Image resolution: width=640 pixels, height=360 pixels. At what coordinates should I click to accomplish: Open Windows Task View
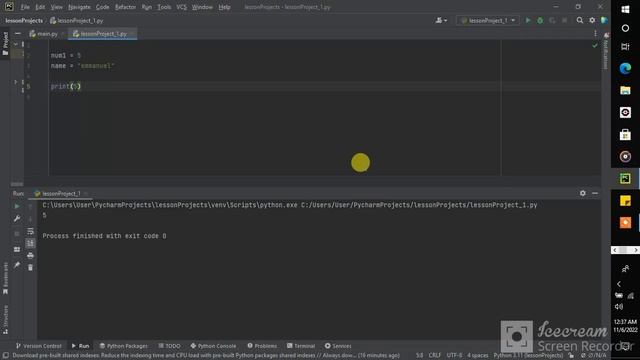coord(625,47)
